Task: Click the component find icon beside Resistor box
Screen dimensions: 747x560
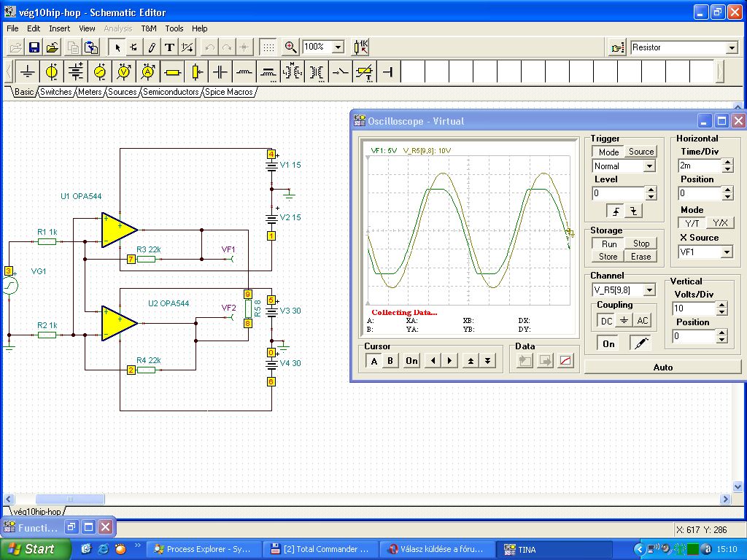Action: (618, 47)
